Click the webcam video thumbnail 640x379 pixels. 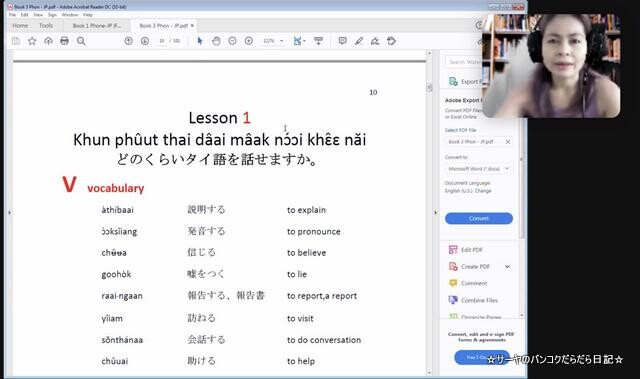[x=551, y=66]
